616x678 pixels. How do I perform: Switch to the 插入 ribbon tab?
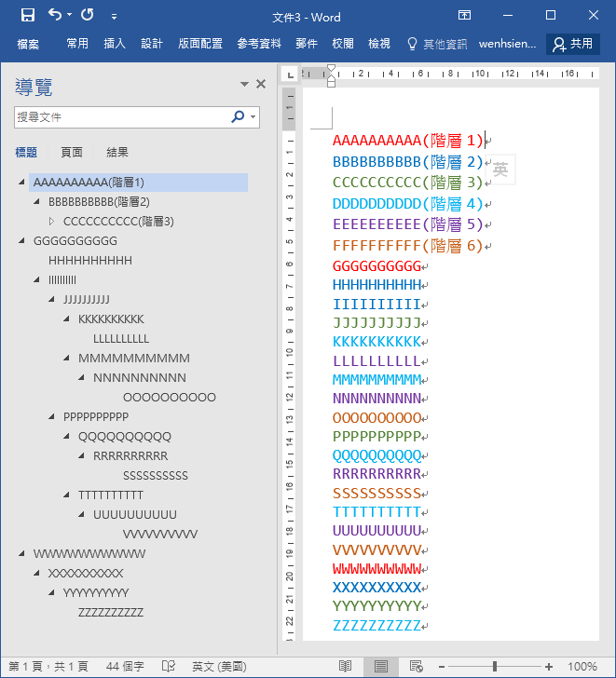[115, 44]
